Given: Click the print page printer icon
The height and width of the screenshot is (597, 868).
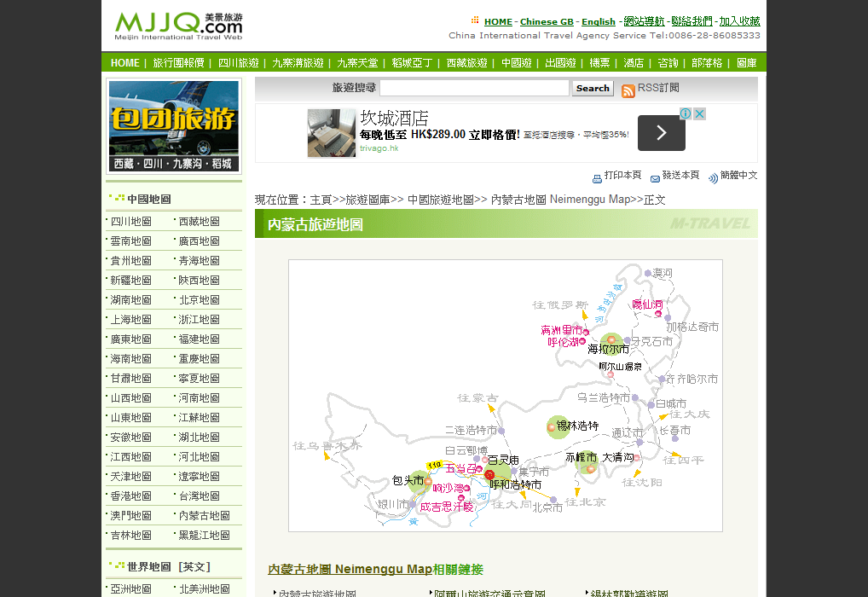Looking at the screenshot, I should click(x=597, y=179).
